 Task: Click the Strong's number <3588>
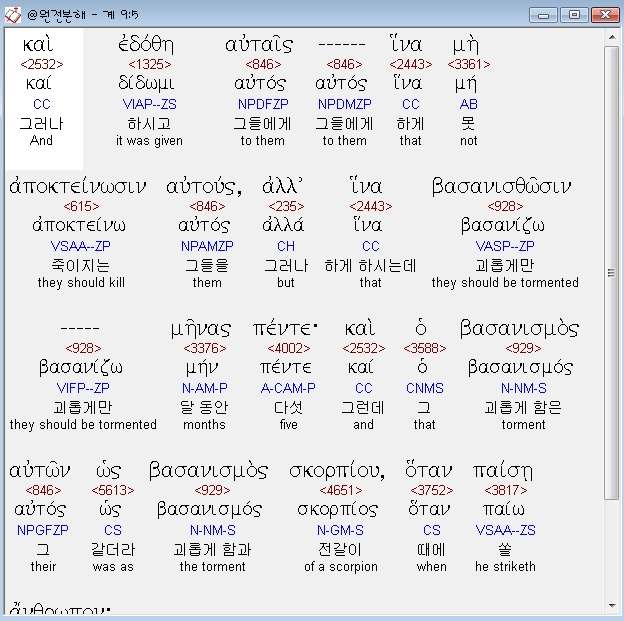(425, 348)
